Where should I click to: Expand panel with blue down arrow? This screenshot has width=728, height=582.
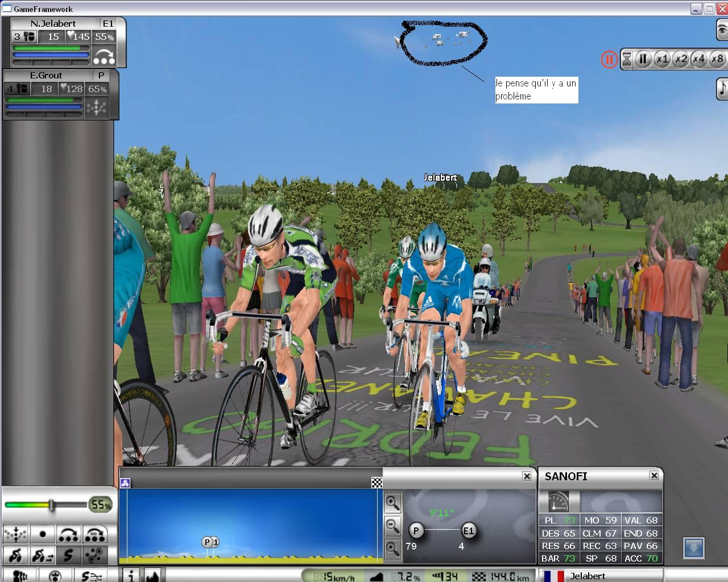[693, 548]
